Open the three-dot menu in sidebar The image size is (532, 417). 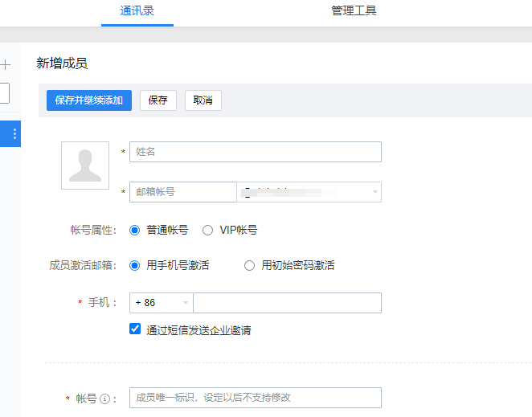point(14,134)
